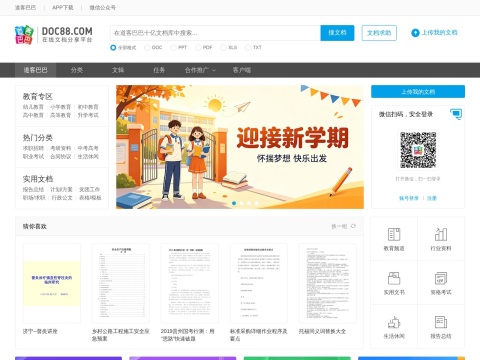
Task: Select the first carousel dot indicator
Action: point(234,203)
